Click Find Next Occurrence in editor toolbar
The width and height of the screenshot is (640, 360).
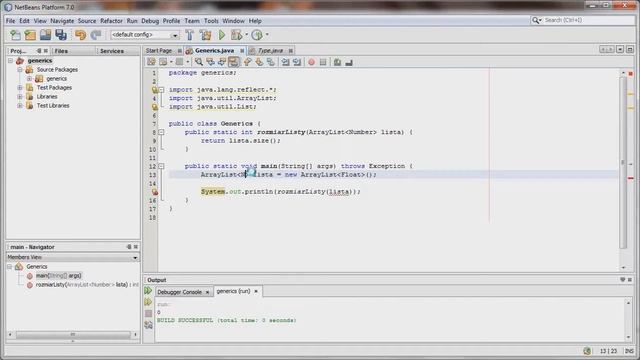[x=222, y=62]
